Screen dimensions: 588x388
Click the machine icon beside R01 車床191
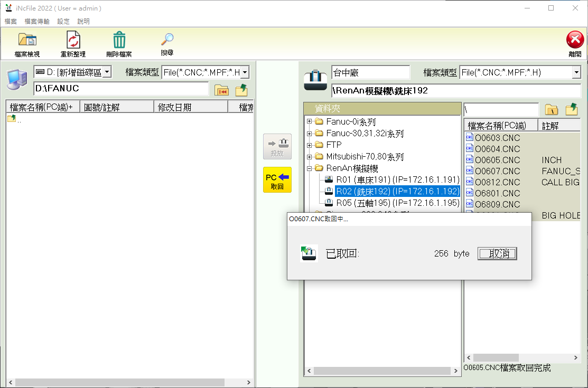click(329, 179)
